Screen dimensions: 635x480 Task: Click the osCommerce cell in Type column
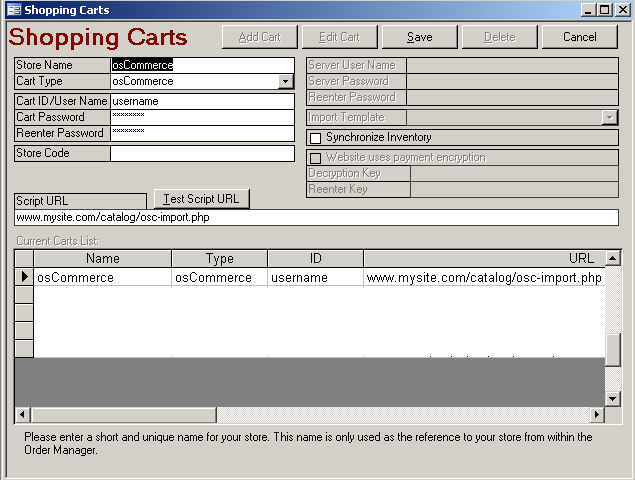(219, 277)
